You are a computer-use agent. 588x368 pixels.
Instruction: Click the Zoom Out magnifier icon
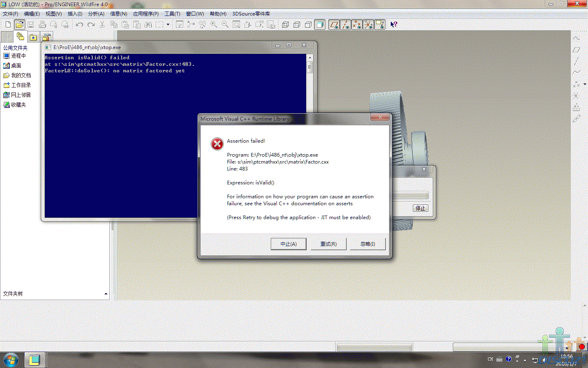[x=225, y=25]
